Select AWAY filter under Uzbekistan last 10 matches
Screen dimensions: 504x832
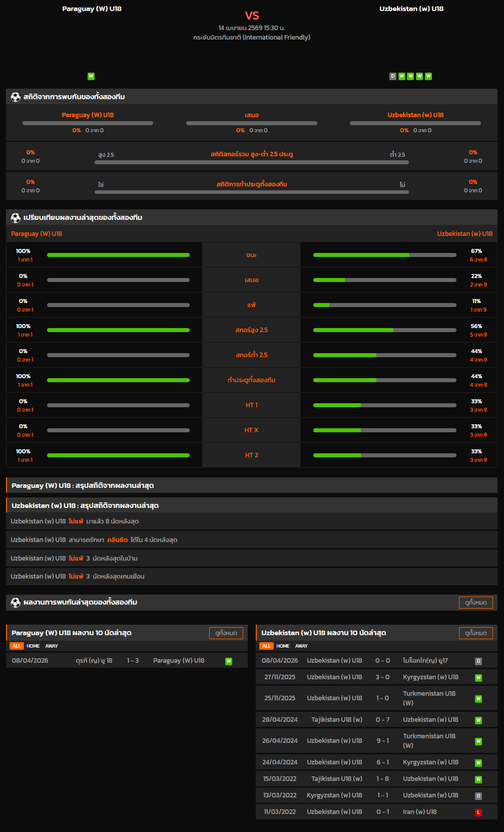301,646
